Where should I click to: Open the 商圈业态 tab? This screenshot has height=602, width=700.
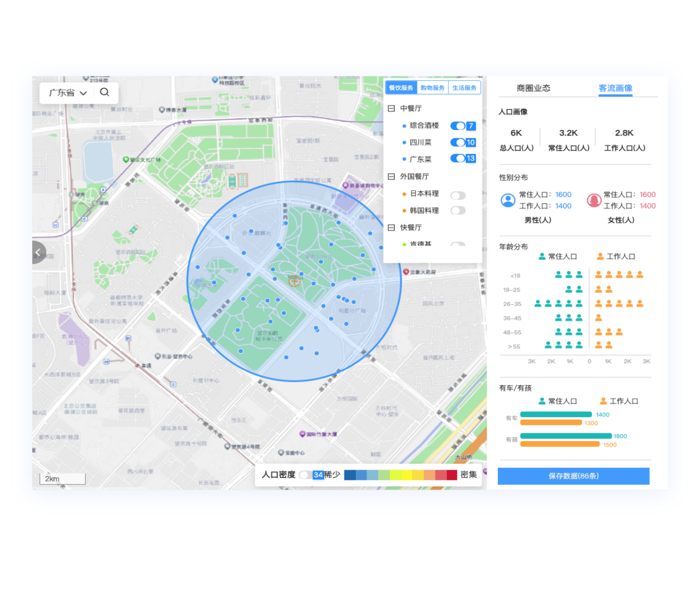tap(533, 88)
